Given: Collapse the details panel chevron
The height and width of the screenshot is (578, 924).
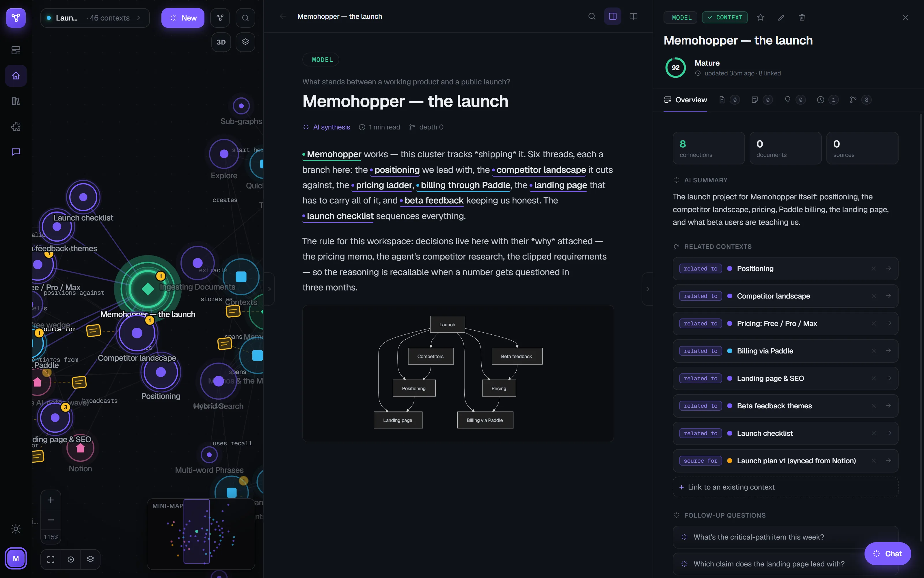Looking at the screenshot, I should [647, 289].
